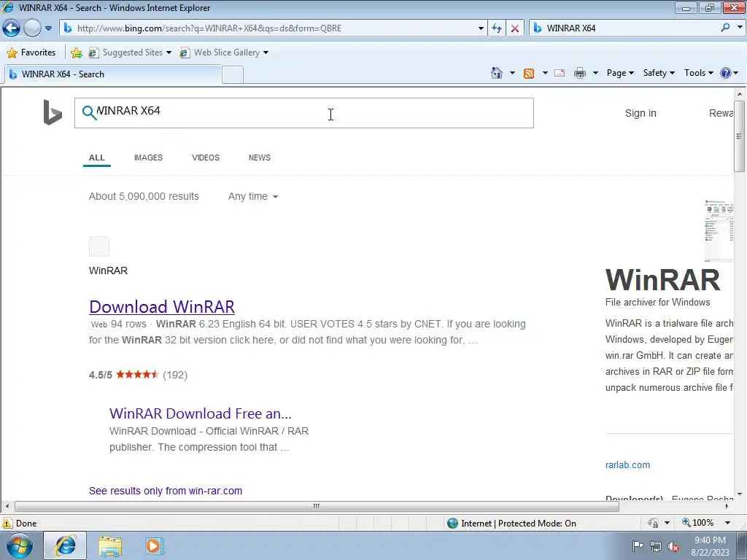Viewport: 747px width, 560px height.
Task: Click the InPrivate filtering status icon
Action: coord(653,524)
